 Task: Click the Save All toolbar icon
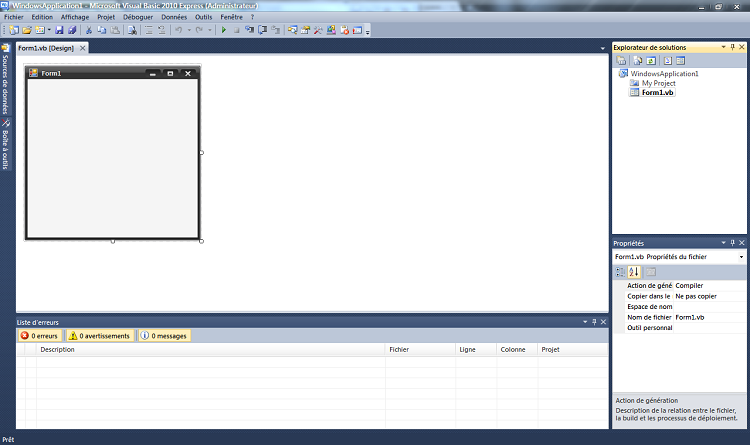tap(72, 30)
